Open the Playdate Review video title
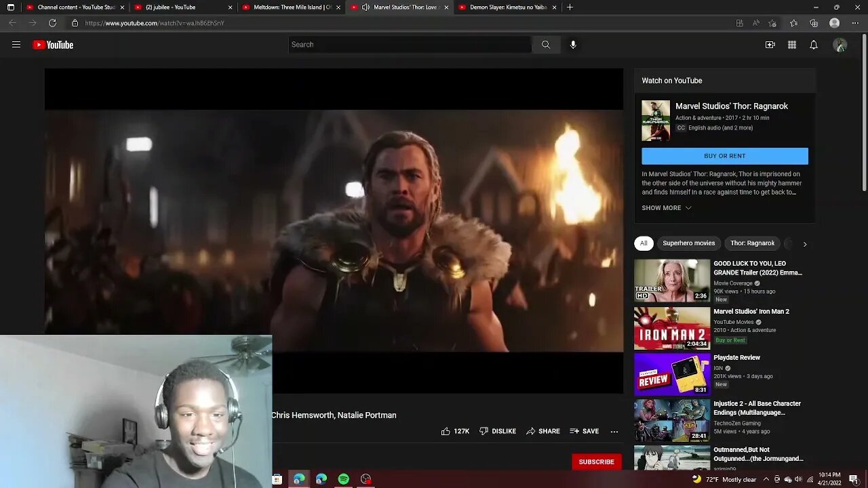The height and width of the screenshot is (488, 868). click(x=736, y=358)
